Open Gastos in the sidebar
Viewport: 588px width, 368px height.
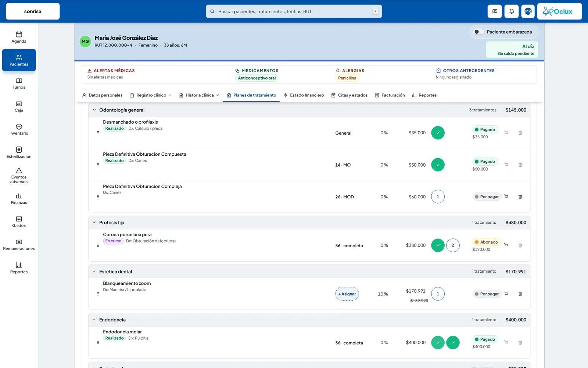[19, 222]
